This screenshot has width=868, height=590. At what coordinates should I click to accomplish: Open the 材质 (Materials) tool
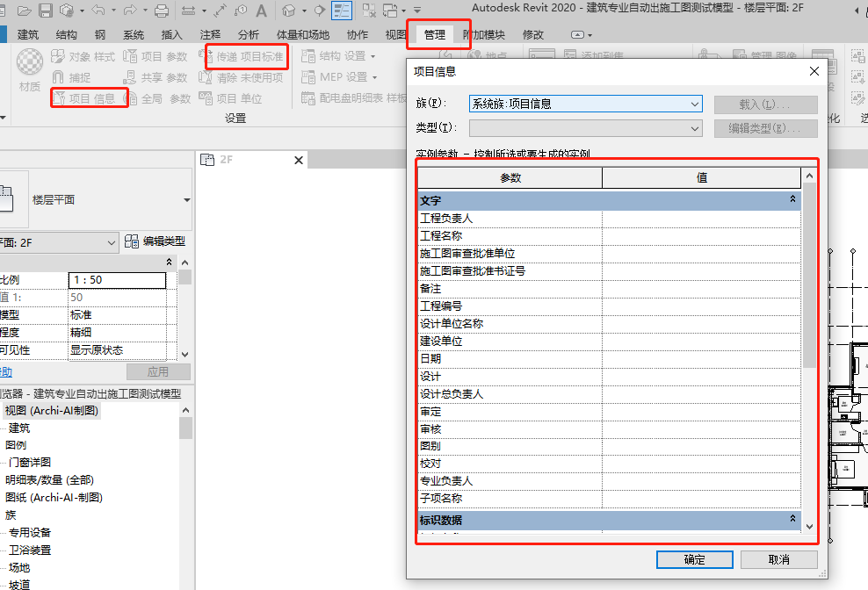(x=29, y=70)
